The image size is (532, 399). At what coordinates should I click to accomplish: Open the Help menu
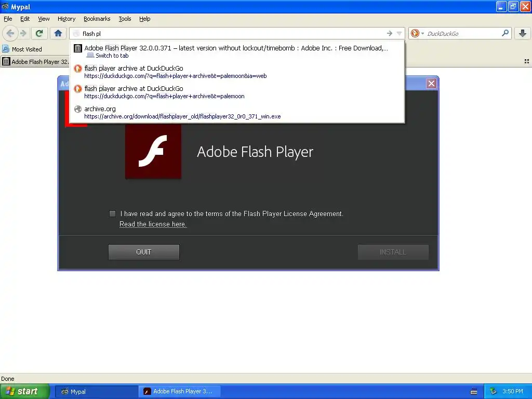click(x=145, y=19)
